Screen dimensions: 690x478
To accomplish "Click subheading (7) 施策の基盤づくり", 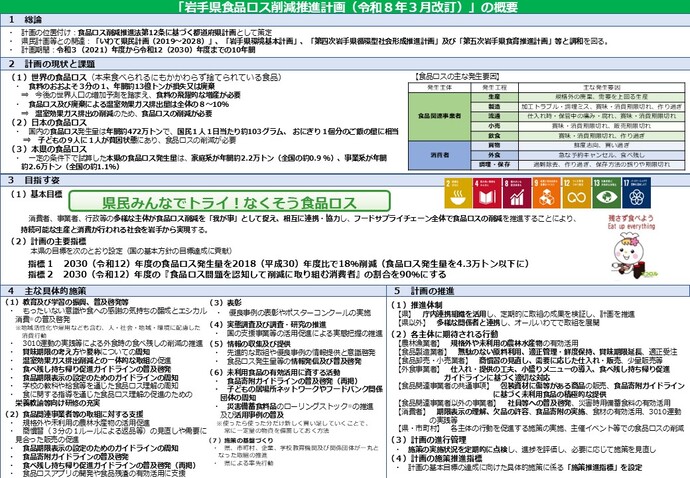I will pos(241,440).
